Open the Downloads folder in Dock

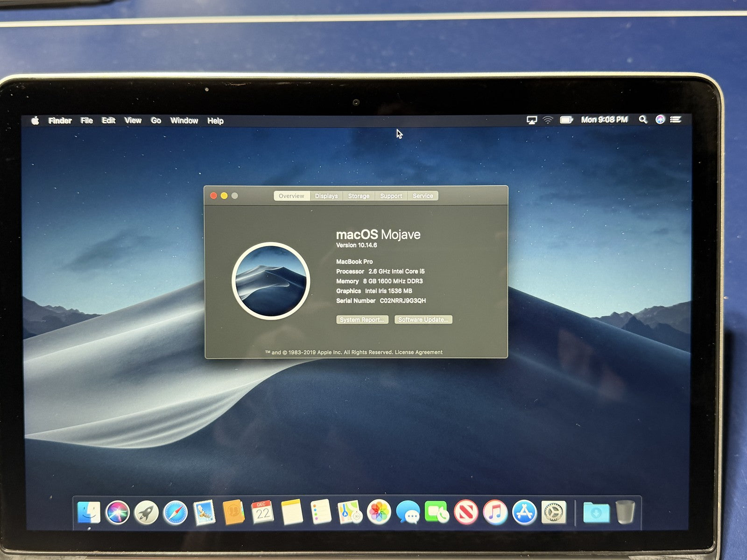pos(596,512)
